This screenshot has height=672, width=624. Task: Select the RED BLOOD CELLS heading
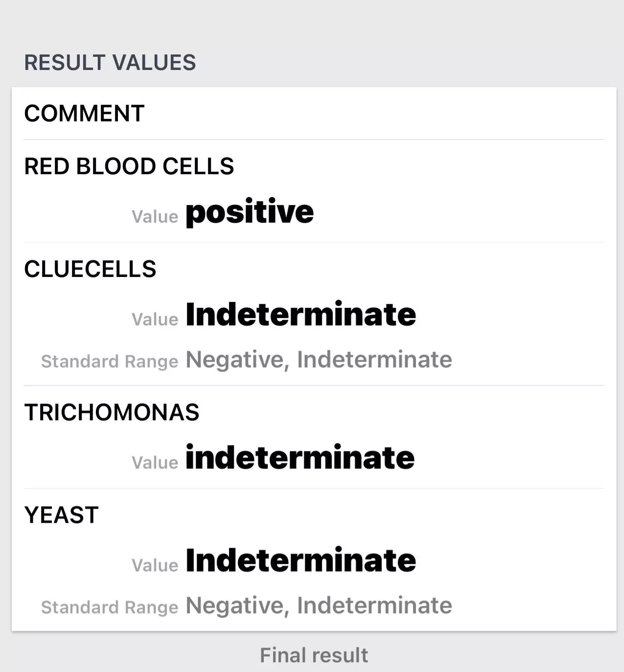(x=129, y=166)
